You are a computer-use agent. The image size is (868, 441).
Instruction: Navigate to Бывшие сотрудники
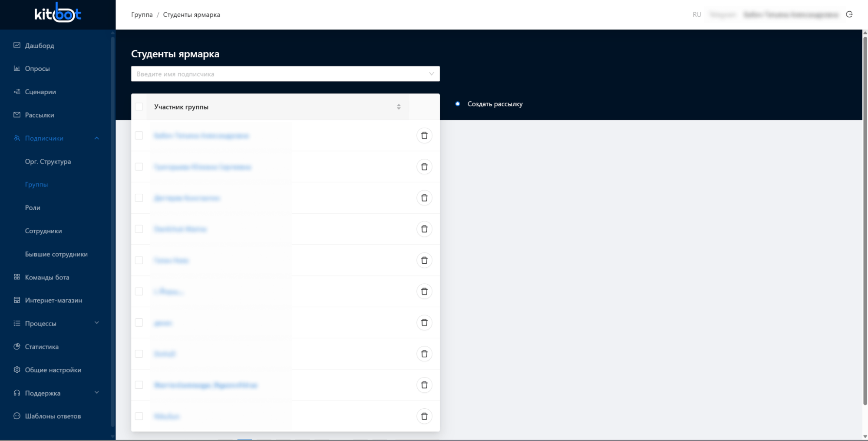(56, 254)
